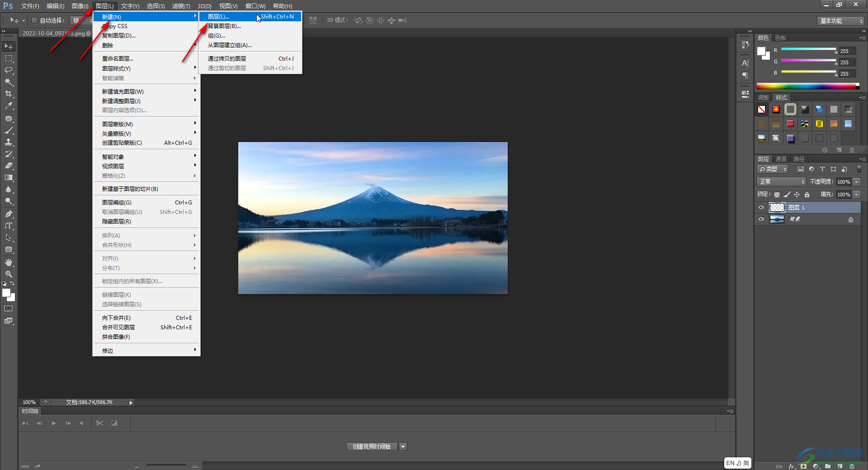Image resolution: width=868 pixels, height=470 pixels.
Task: Choose 背景图层(B)... menu entry
Action: 250,26
